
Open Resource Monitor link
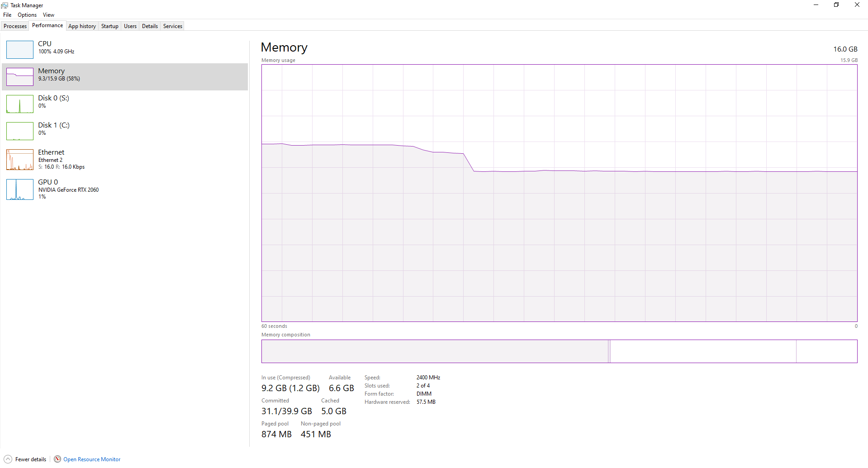(92, 459)
